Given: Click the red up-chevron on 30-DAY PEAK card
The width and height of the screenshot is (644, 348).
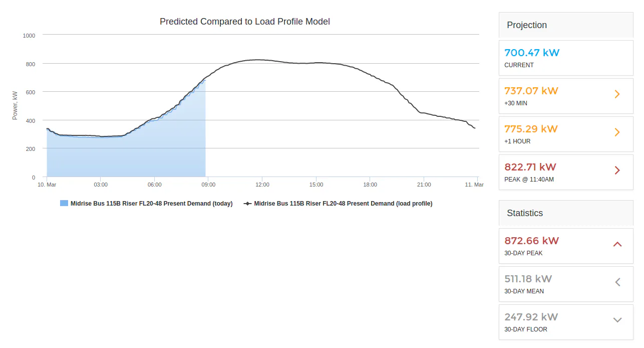Looking at the screenshot, I should coord(617,244).
